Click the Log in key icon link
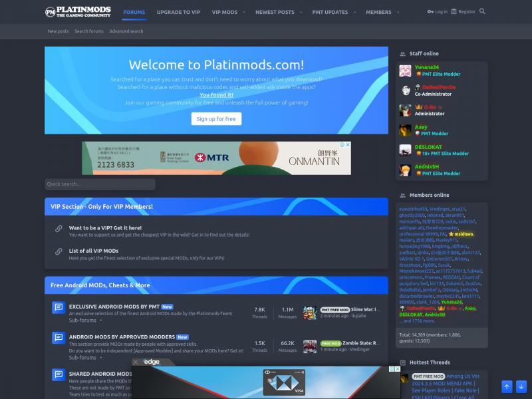The image size is (532, 399). coord(438,11)
